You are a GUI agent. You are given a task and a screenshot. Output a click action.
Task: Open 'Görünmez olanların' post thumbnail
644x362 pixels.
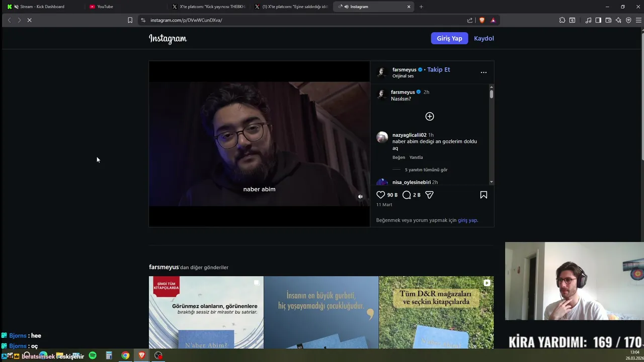(x=206, y=312)
